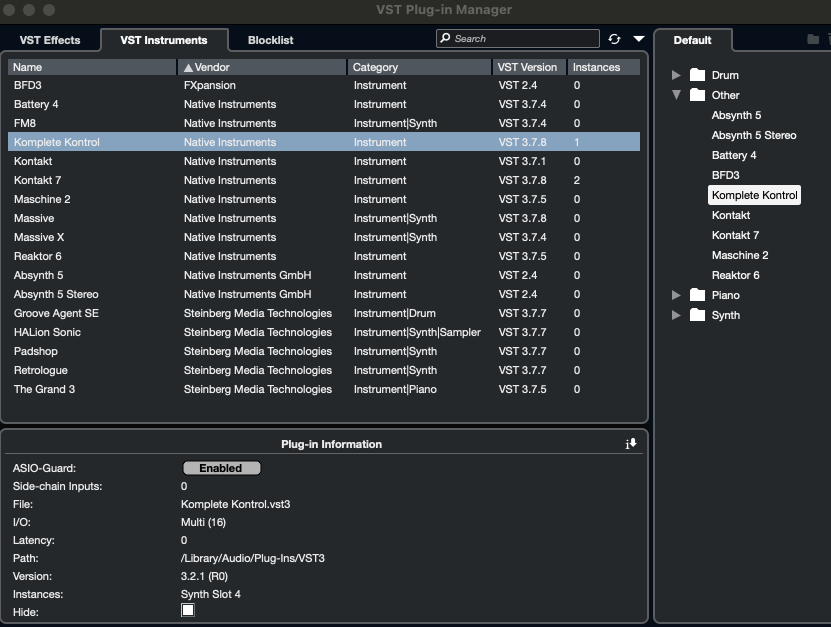
Task: Select the Kontakt 7 plug-in row
Action: click(324, 180)
